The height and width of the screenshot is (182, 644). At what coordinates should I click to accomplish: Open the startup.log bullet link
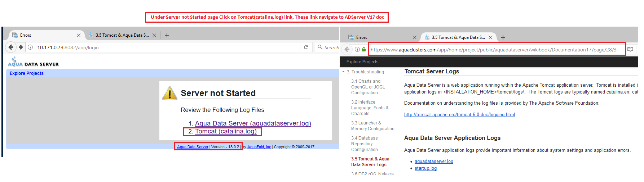[425, 168]
